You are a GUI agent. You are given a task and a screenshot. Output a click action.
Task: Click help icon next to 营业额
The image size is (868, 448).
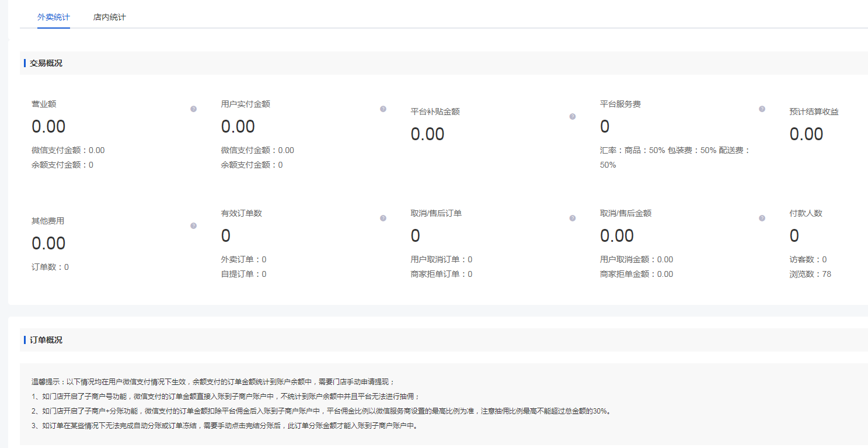pos(193,109)
